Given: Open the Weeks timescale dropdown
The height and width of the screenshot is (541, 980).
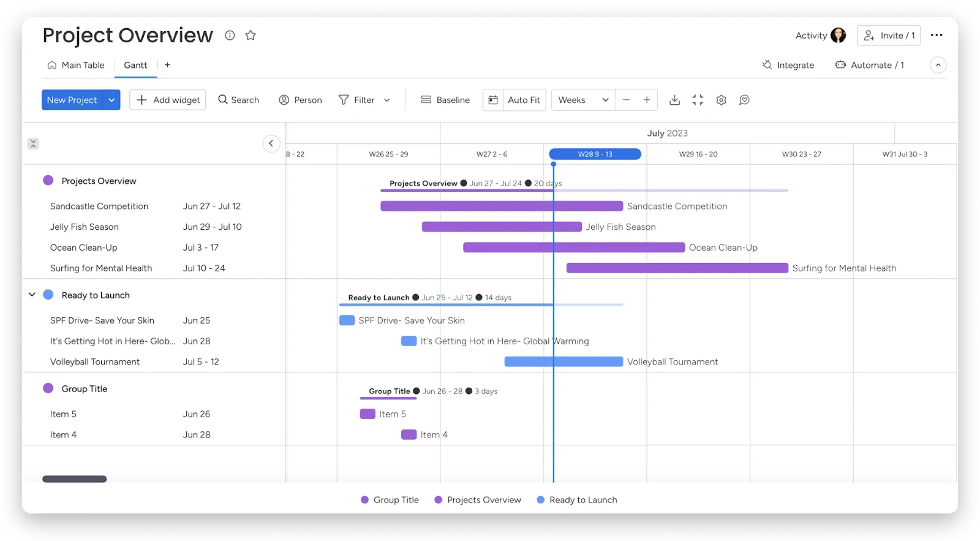Looking at the screenshot, I should (x=583, y=100).
